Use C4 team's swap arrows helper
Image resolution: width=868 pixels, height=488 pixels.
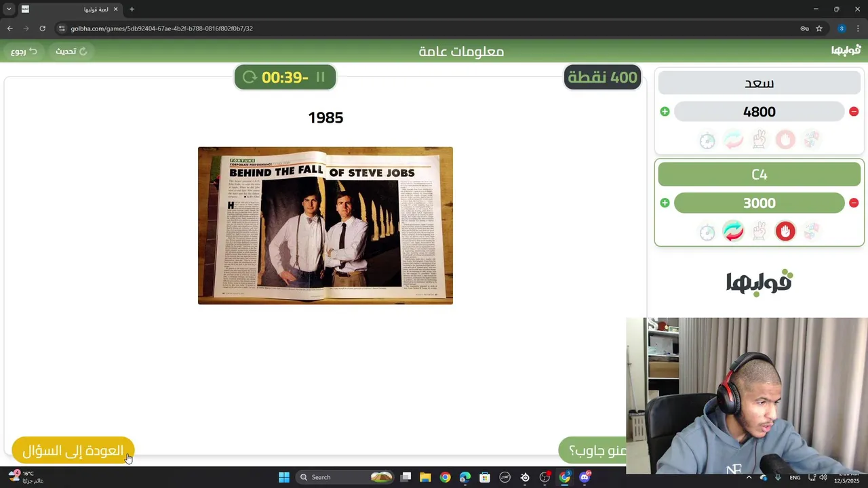pos(733,232)
